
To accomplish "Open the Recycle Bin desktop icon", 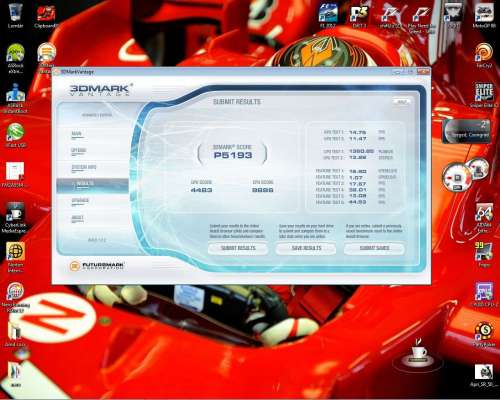I will click(15, 16).
